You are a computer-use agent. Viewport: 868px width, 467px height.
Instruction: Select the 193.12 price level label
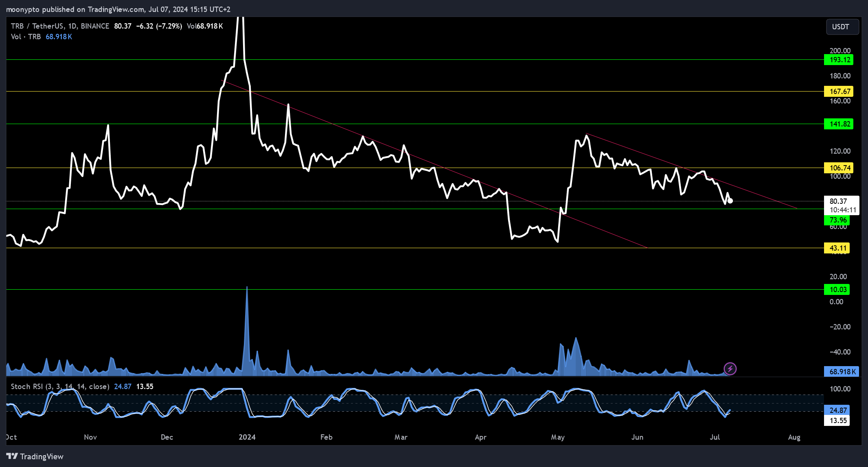[839, 60]
